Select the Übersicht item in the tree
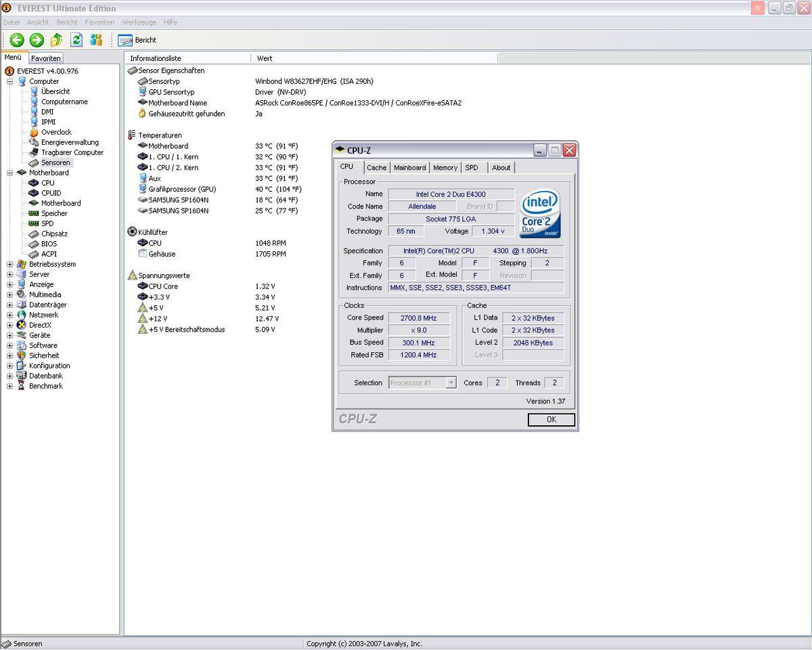The width and height of the screenshot is (812, 650). tap(55, 91)
